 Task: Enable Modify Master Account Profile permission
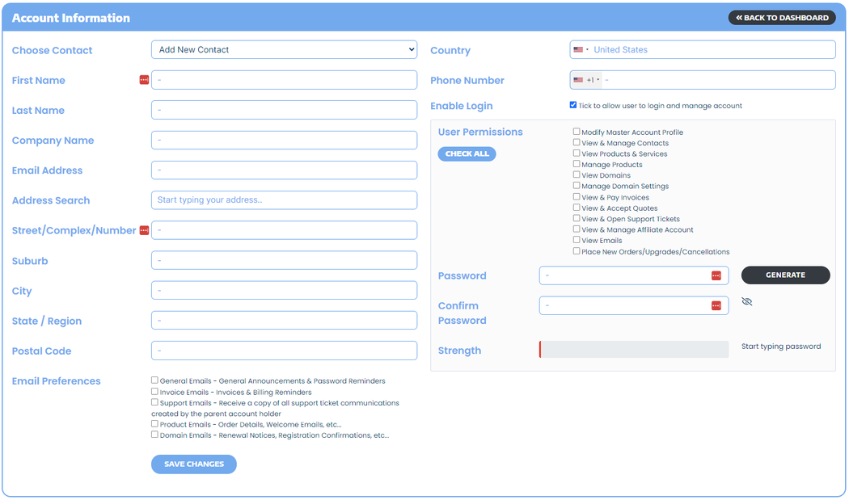[x=577, y=132]
